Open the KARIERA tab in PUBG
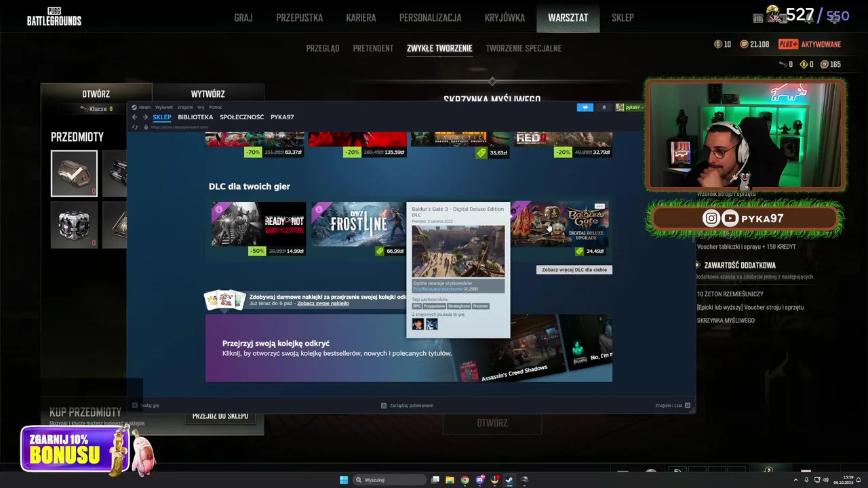This screenshot has width=868, height=488. 361,18
